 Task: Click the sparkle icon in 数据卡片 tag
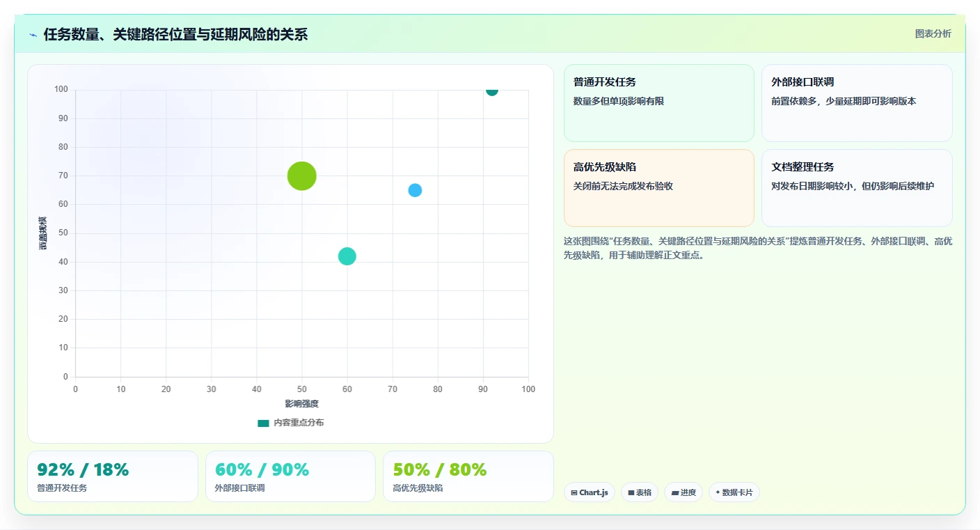pos(718,492)
